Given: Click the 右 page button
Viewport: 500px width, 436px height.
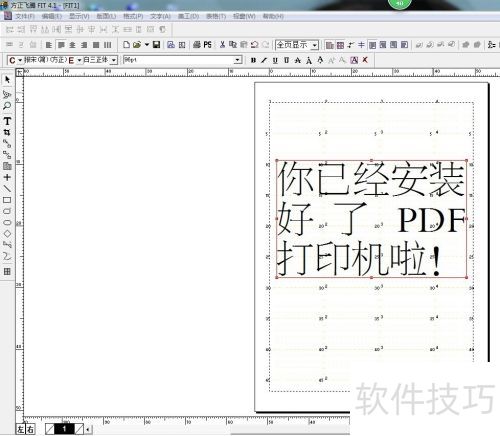Looking at the screenshot, I should [30, 429].
